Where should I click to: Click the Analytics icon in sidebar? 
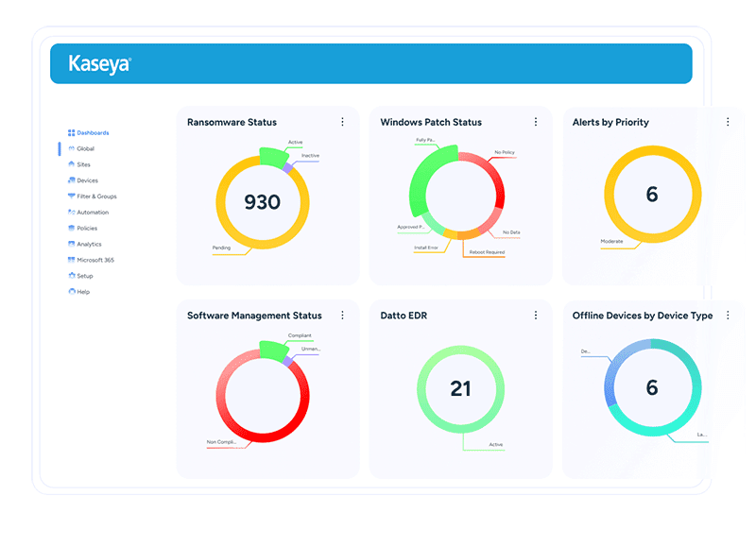tap(71, 245)
